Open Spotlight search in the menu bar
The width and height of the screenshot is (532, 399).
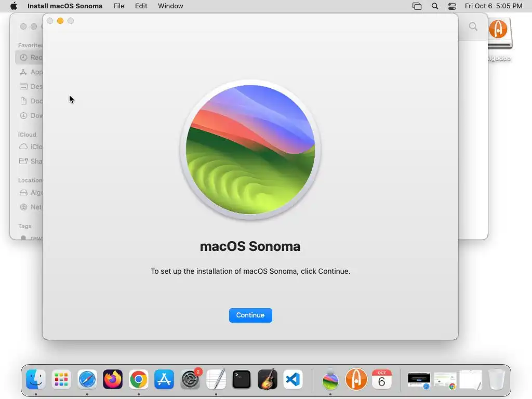tap(435, 6)
